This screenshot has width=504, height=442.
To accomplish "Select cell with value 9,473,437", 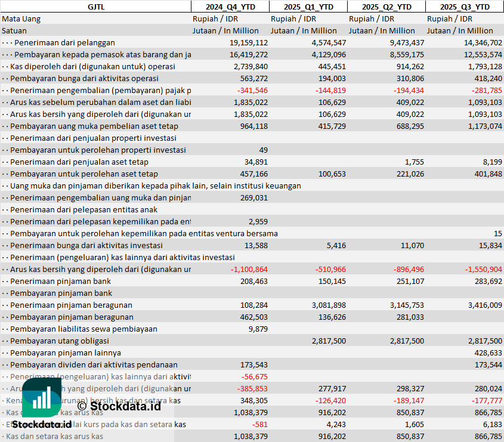I will [x=407, y=43].
